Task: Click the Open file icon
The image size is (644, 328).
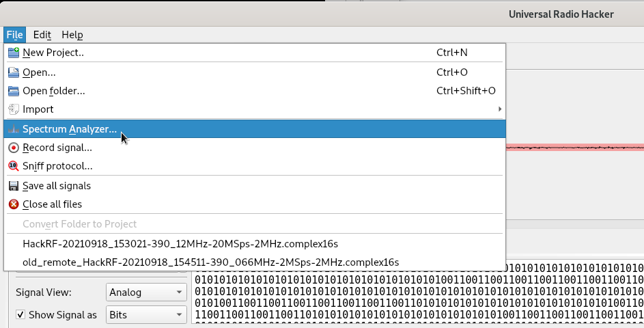Action: 14,72
